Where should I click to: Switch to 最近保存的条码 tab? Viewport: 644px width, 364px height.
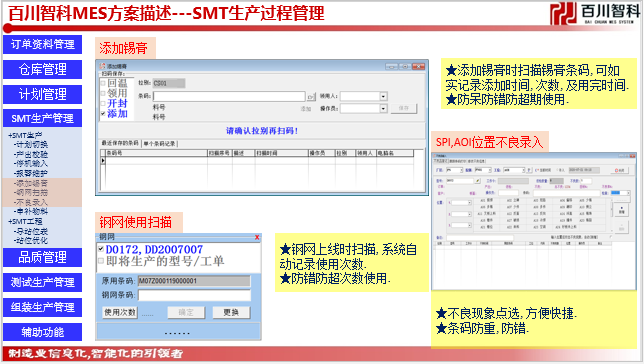pos(120,143)
